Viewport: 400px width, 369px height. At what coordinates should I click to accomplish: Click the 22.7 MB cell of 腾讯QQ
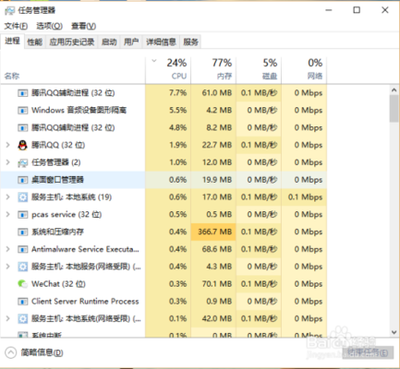(x=213, y=145)
